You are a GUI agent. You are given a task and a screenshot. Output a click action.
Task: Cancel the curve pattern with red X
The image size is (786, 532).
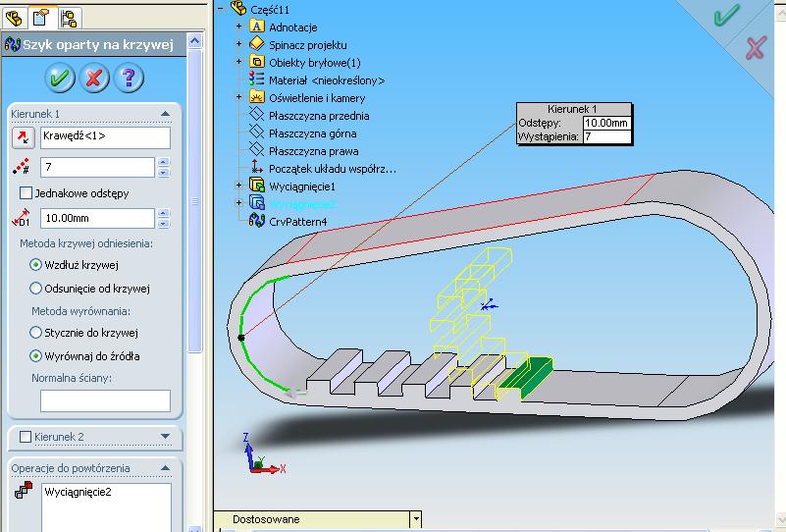pos(94,78)
